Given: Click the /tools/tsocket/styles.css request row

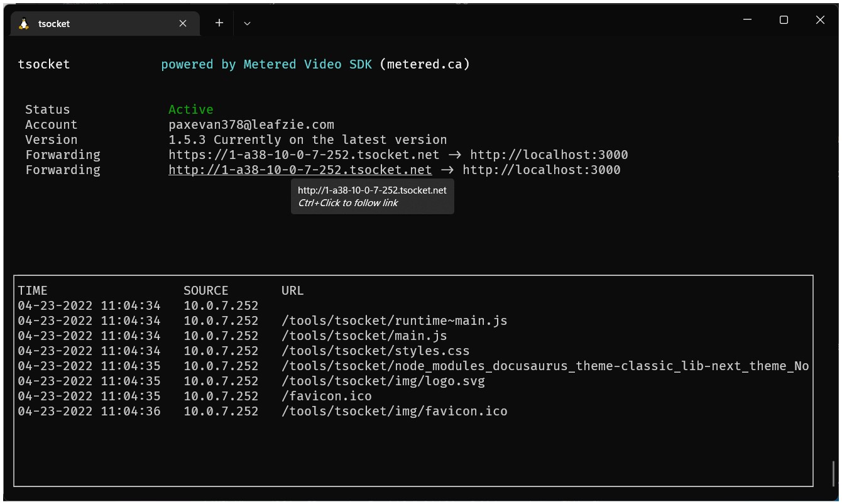Looking at the screenshot, I should click(x=375, y=351).
